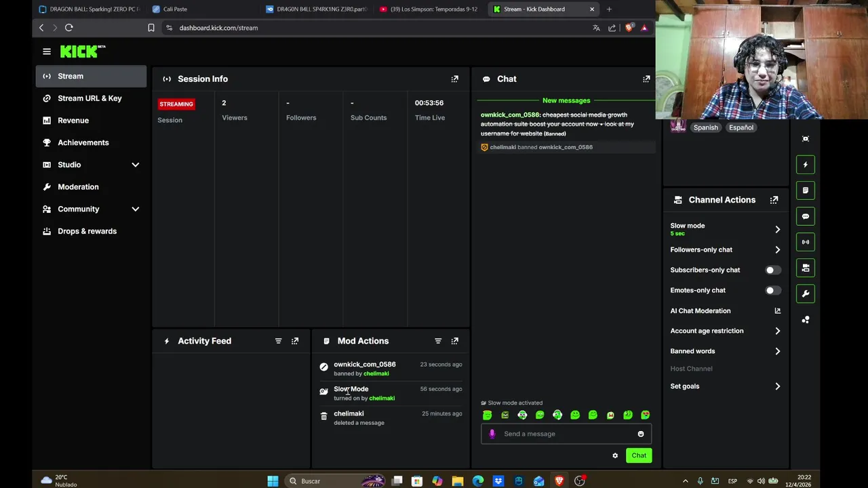Open a new browser tab
Image resolution: width=868 pixels, height=488 pixels.
[x=609, y=9]
